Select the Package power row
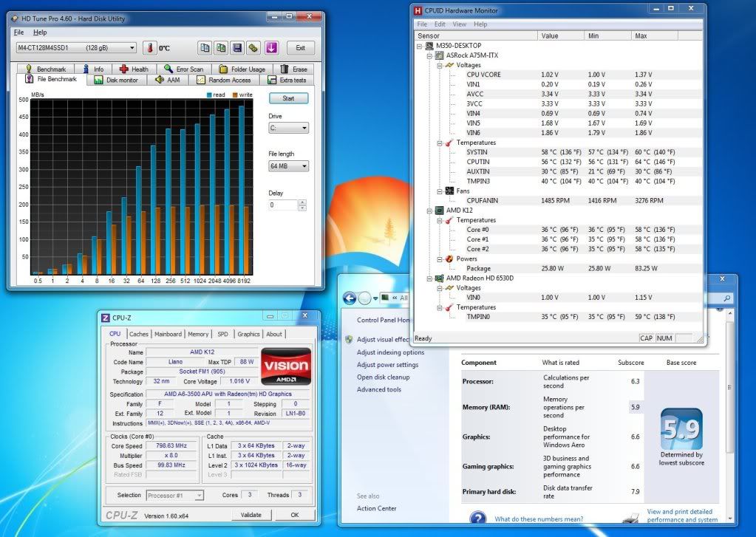 (557, 269)
